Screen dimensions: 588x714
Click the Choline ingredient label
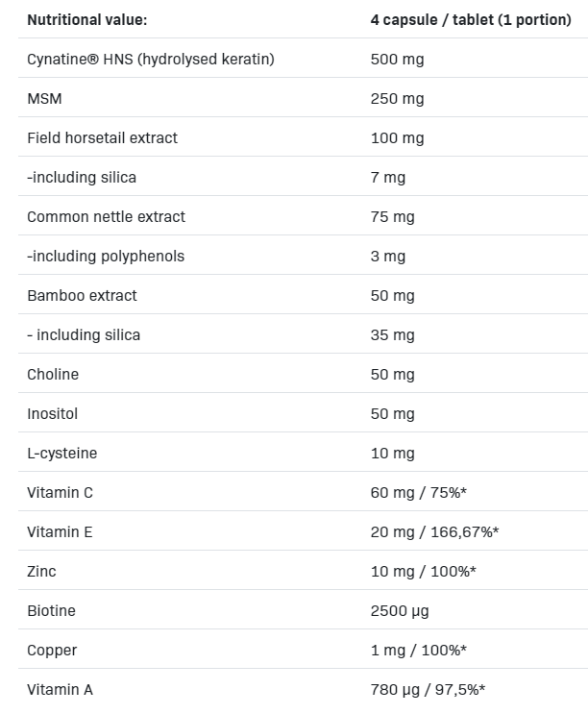(x=53, y=375)
